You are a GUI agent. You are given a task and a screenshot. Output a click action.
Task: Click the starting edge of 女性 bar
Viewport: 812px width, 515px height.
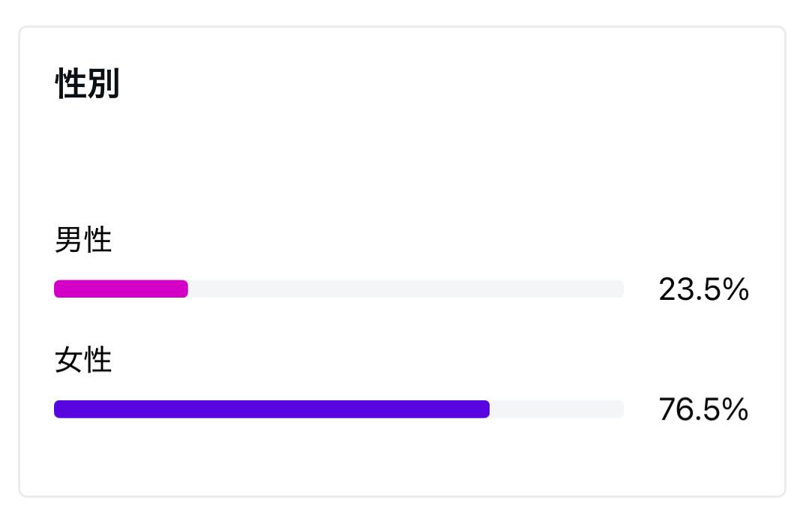point(58,409)
